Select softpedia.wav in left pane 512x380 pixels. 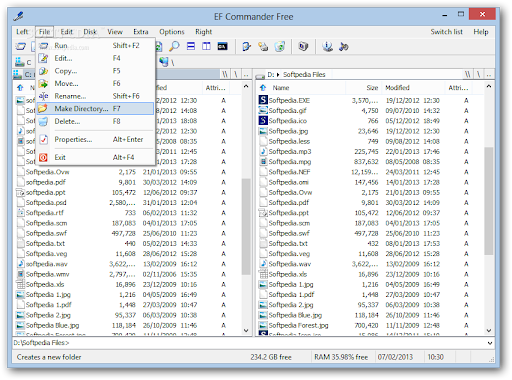click(47, 264)
